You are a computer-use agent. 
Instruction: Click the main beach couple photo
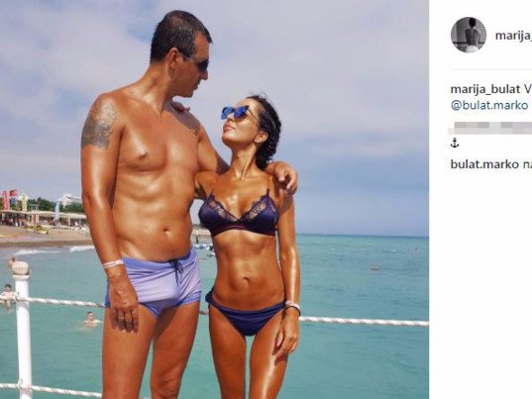click(214, 199)
